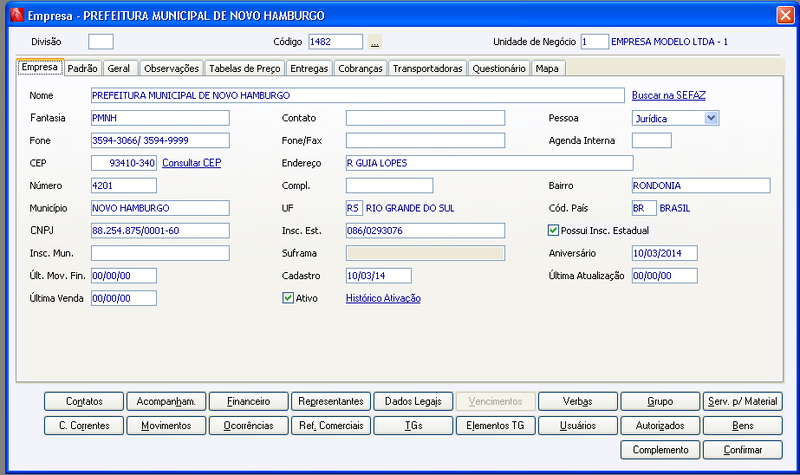
Task: Uncheck the Ativo checkbox
Action: (x=288, y=298)
